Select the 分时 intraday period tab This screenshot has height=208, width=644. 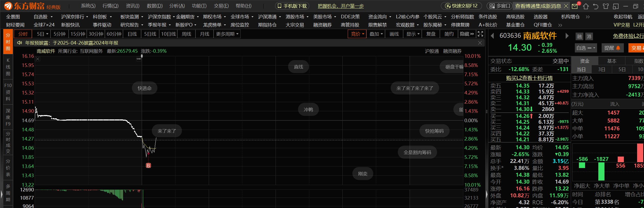(x=23, y=34)
